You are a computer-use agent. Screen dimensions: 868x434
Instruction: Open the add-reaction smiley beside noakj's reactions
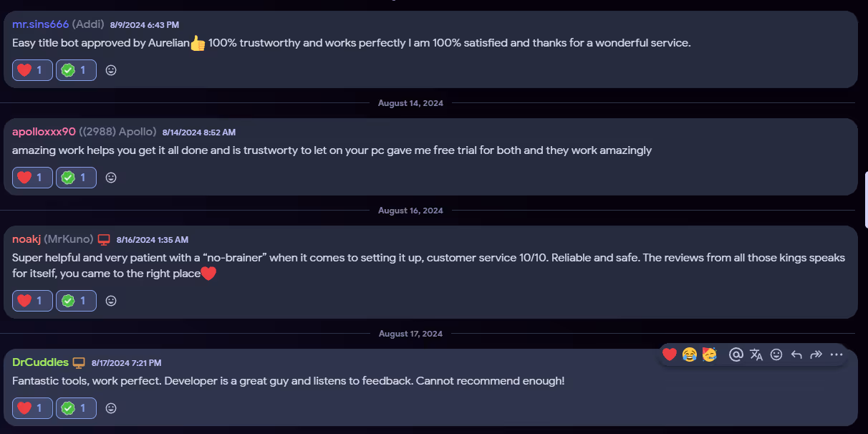coord(110,301)
